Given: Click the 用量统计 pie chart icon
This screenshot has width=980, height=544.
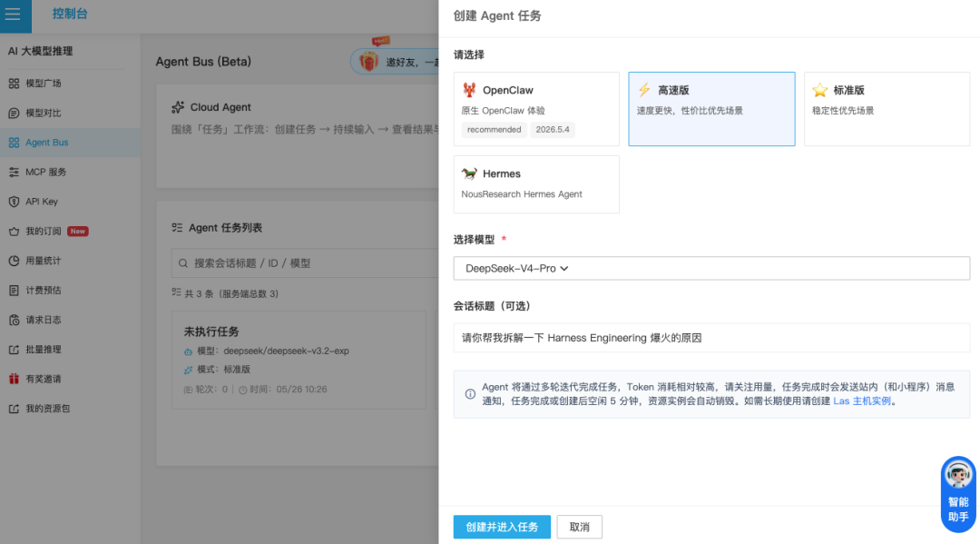Looking at the screenshot, I should click(14, 261).
